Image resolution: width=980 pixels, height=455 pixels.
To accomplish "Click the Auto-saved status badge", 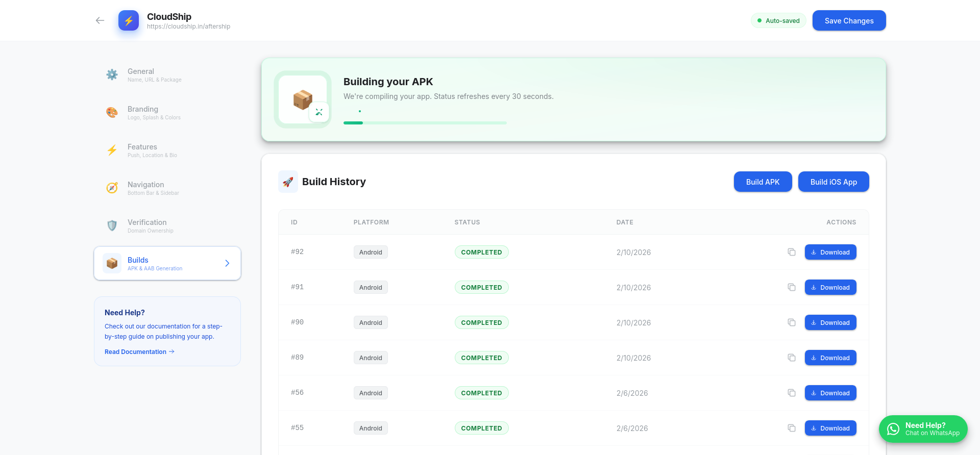I will (778, 20).
